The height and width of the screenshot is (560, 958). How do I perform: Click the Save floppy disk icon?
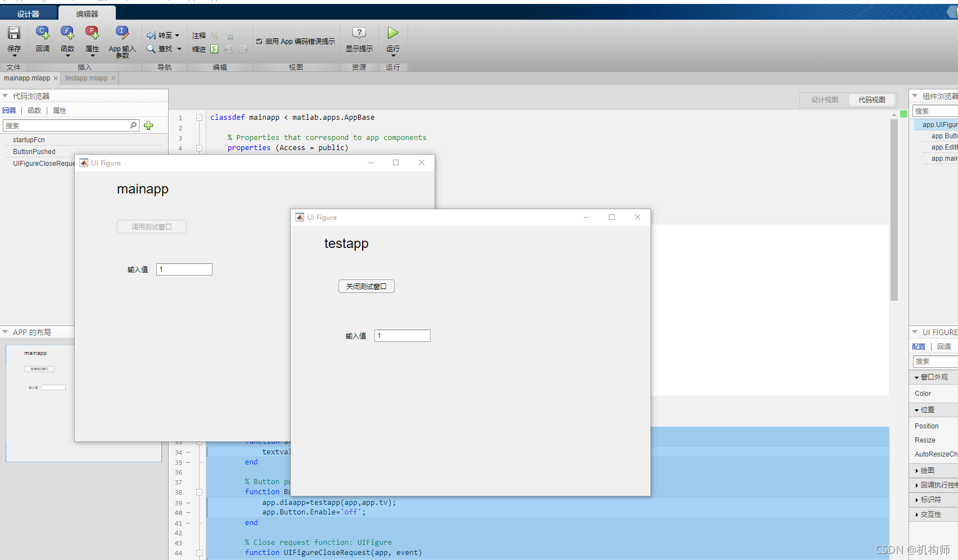(14, 33)
